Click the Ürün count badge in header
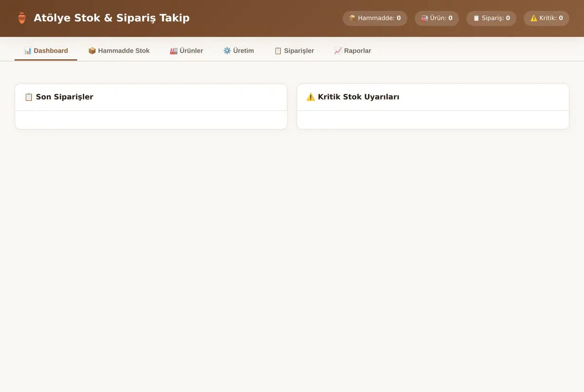The height and width of the screenshot is (392, 584). click(x=437, y=18)
